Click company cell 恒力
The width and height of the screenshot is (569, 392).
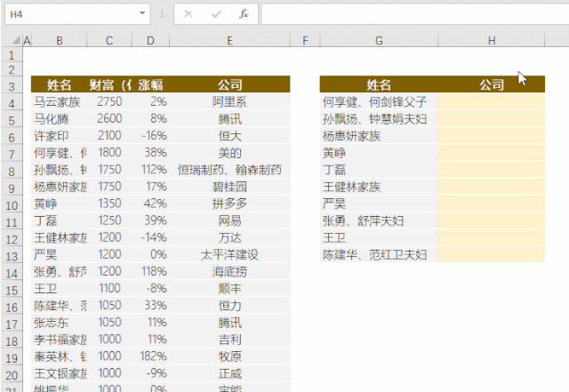pos(229,305)
